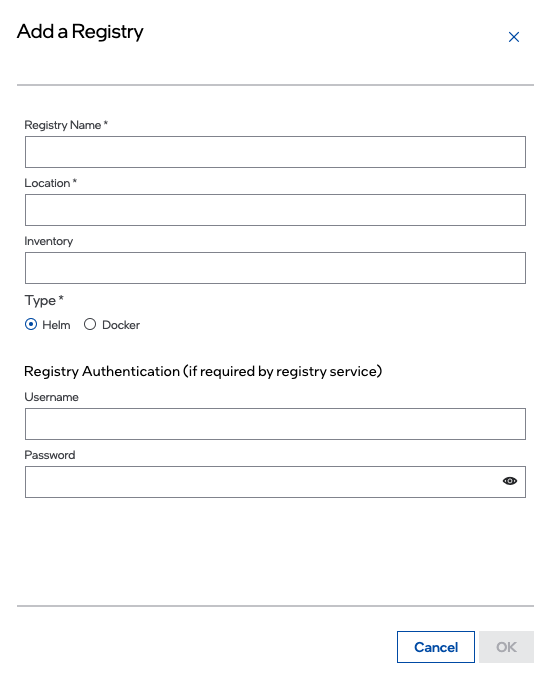Show password with the eye icon
This screenshot has width=546, height=677.
coord(510,481)
